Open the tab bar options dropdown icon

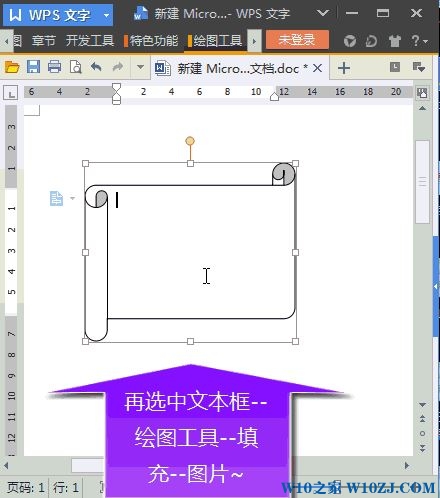tap(419, 67)
